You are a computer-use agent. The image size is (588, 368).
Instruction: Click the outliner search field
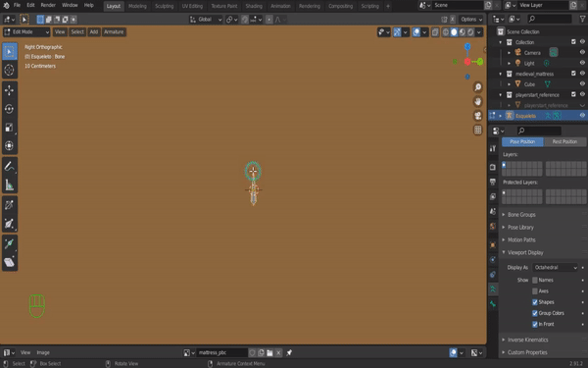click(550, 19)
